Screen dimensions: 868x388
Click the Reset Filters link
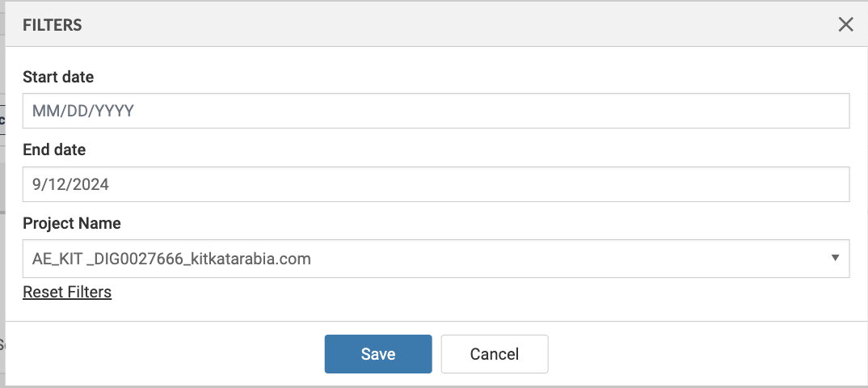pos(67,292)
